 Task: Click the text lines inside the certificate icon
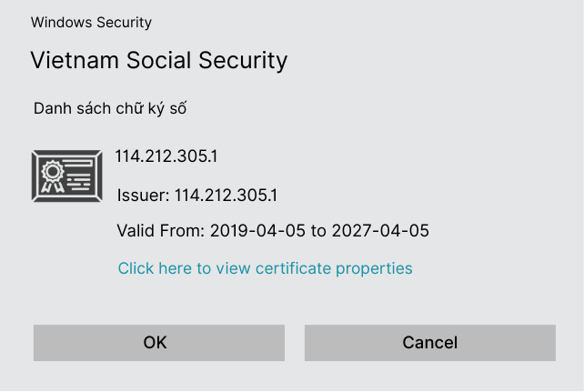[78, 176]
